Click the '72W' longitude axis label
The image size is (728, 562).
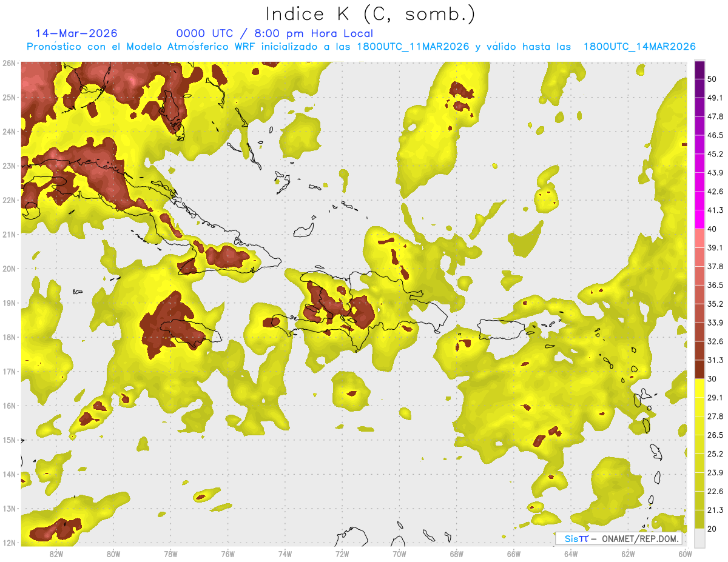[x=342, y=554]
